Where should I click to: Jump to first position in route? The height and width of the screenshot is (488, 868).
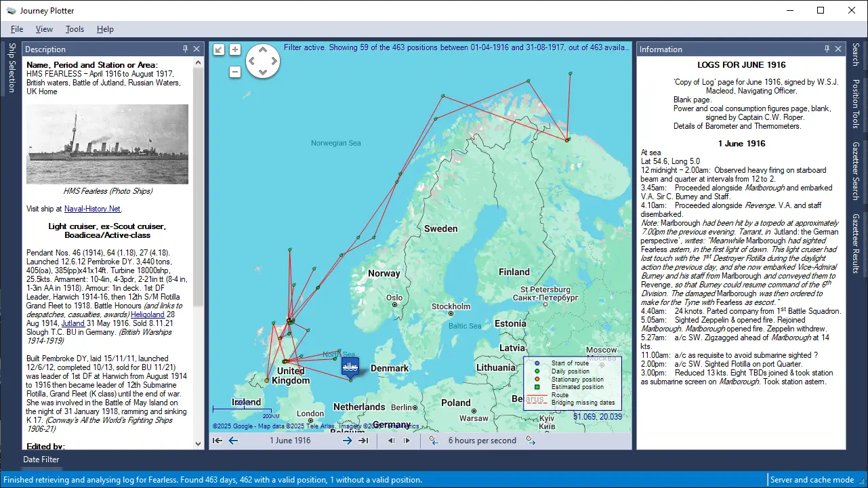click(218, 441)
